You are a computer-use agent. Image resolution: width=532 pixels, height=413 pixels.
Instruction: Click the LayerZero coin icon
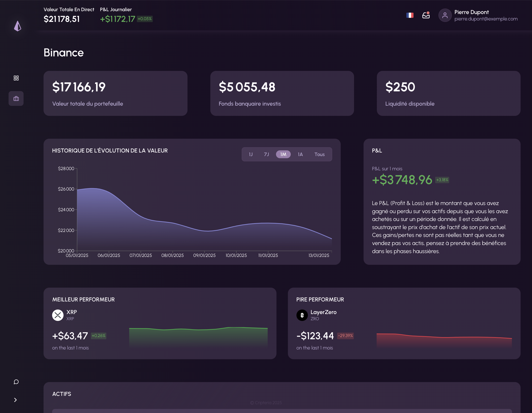point(302,315)
